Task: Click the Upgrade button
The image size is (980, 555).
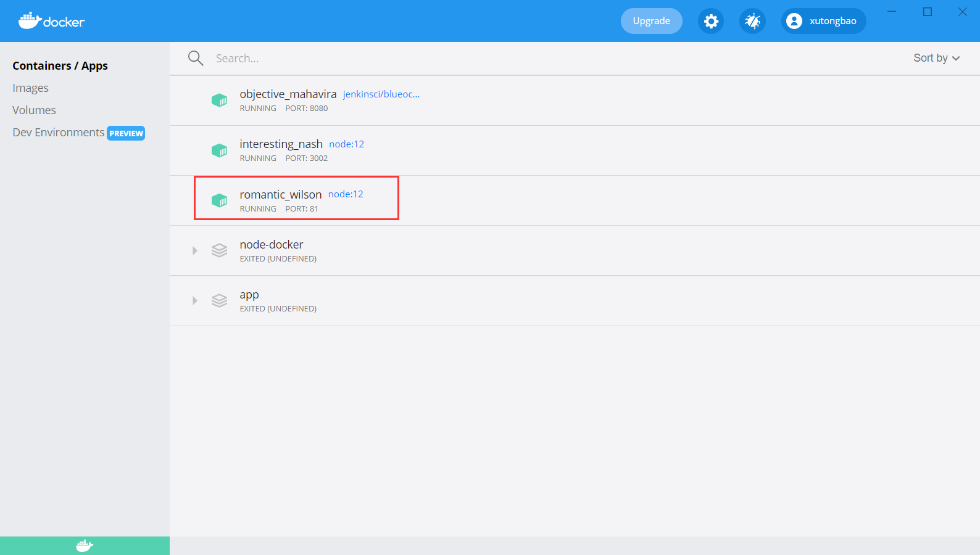Action: click(651, 21)
